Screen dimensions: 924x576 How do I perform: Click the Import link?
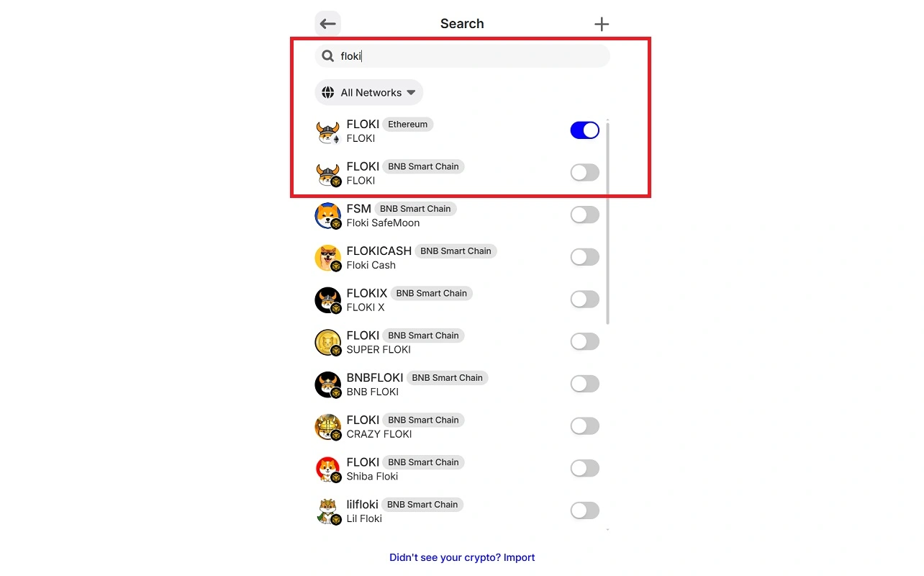pyautogui.click(x=519, y=557)
